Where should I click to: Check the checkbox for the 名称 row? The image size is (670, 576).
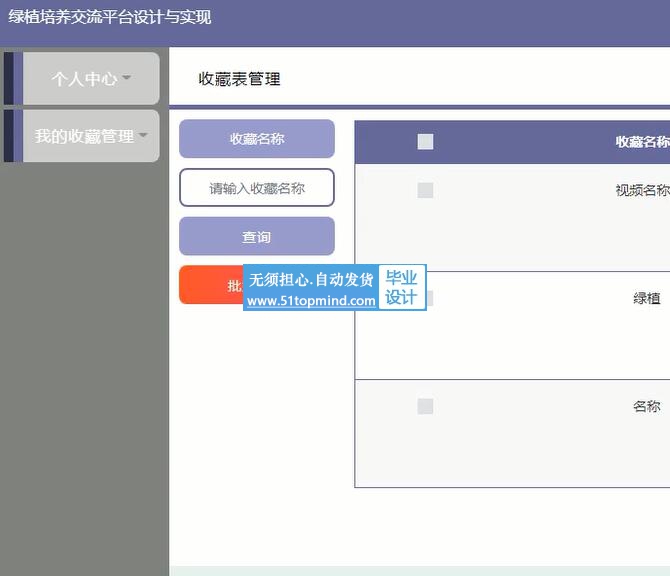pyautogui.click(x=425, y=406)
